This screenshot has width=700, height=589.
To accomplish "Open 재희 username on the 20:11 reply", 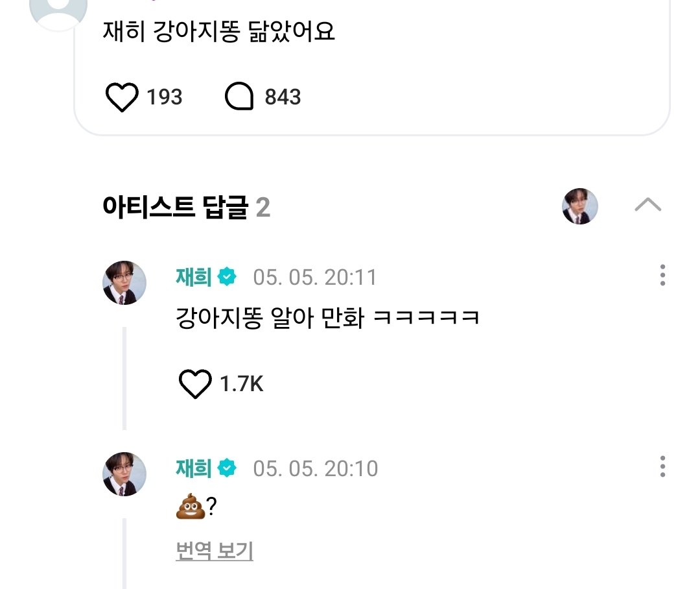I will click(x=194, y=277).
